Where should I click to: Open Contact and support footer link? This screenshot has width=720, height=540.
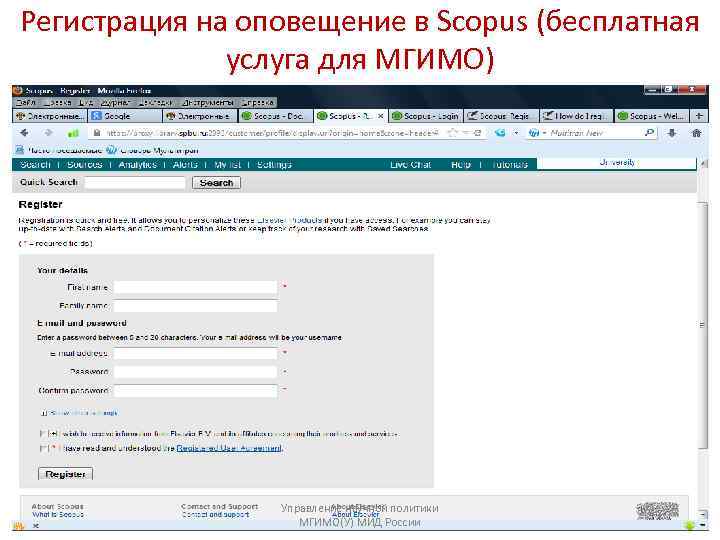pyautogui.click(x=215, y=515)
